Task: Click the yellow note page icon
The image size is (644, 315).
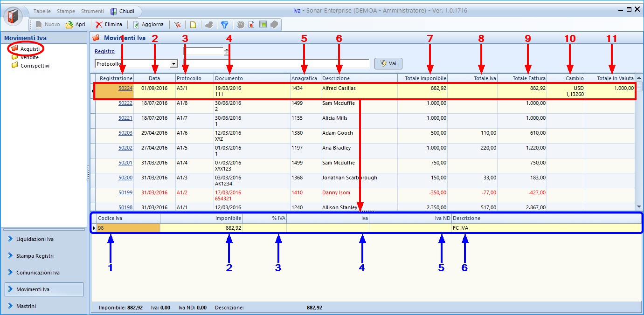Action: point(193,25)
